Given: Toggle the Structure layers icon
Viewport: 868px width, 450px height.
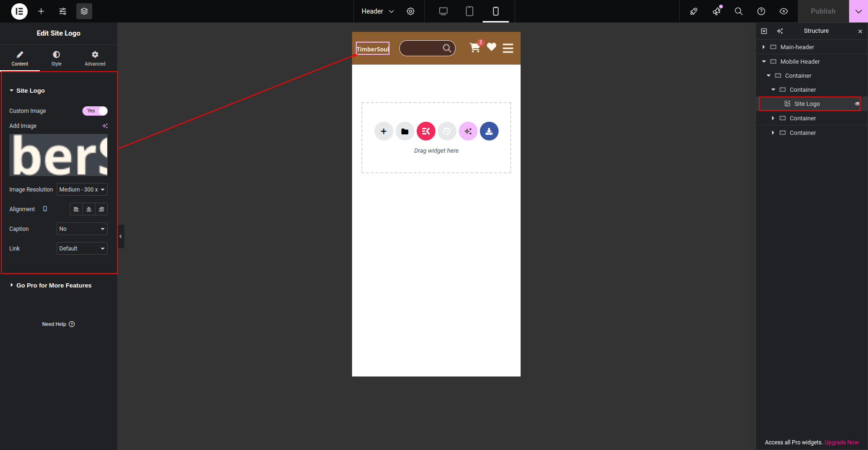Looking at the screenshot, I should (84, 11).
